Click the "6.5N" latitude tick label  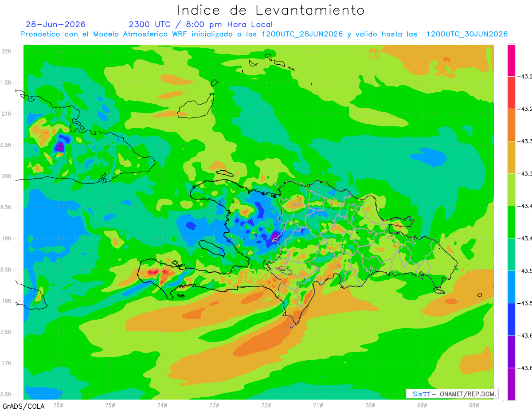[6, 394]
